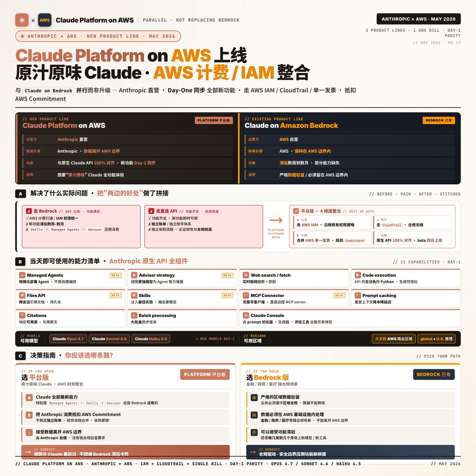Click the '11 CAPABILITIES · DAY-1' label
The width and height of the screenshot is (476, 476).
pyautogui.click(x=426, y=262)
